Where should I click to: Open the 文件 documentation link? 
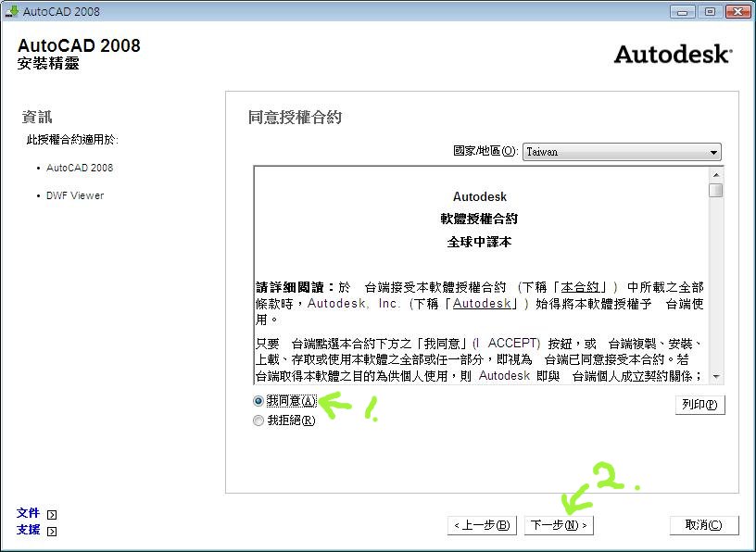[28, 513]
